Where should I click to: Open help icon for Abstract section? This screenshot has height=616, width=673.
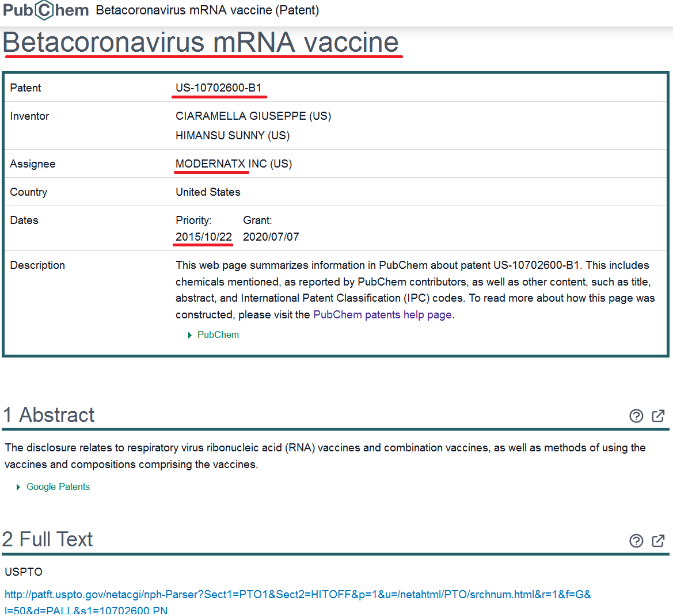tap(636, 416)
